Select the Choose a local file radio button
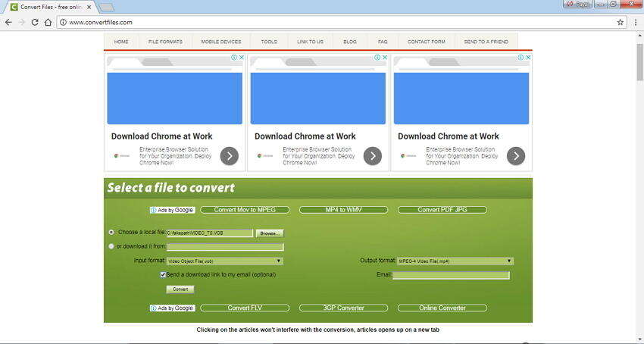 pyautogui.click(x=111, y=232)
